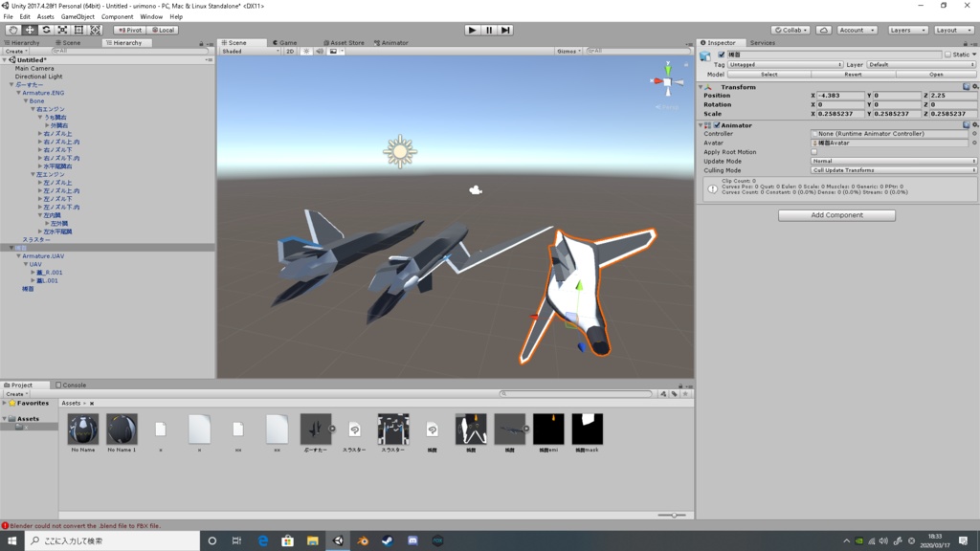
Task: Open Steam from the taskbar
Action: pyautogui.click(x=388, y=540)
